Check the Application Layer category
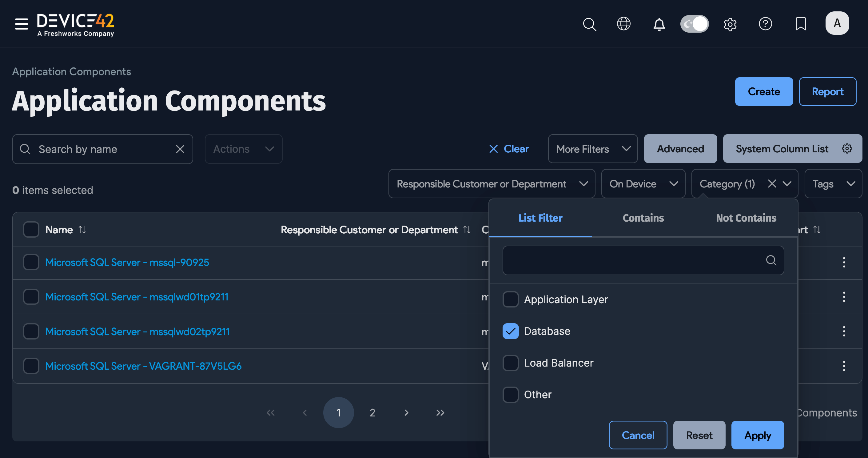 point(511,299)
